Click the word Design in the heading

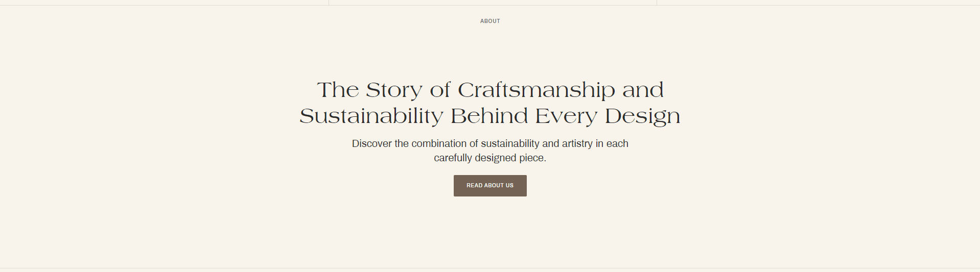point(642,116)
